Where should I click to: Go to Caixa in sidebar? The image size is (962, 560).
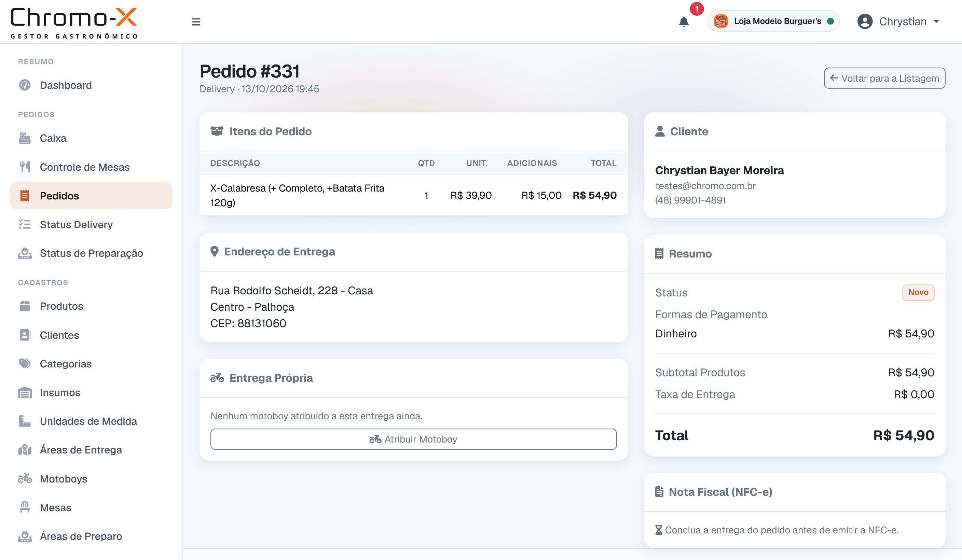pos(91,138)
